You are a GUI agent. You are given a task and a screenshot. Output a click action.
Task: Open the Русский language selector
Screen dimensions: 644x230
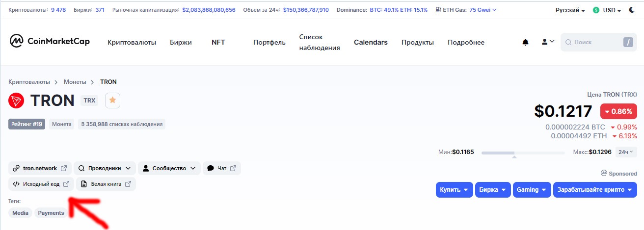tap(570, 10)
